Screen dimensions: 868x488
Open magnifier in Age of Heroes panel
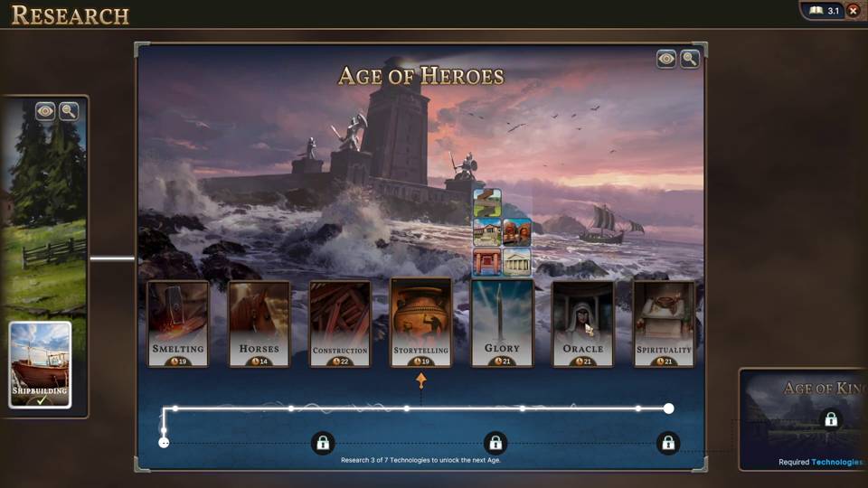(x=690, y=59)
